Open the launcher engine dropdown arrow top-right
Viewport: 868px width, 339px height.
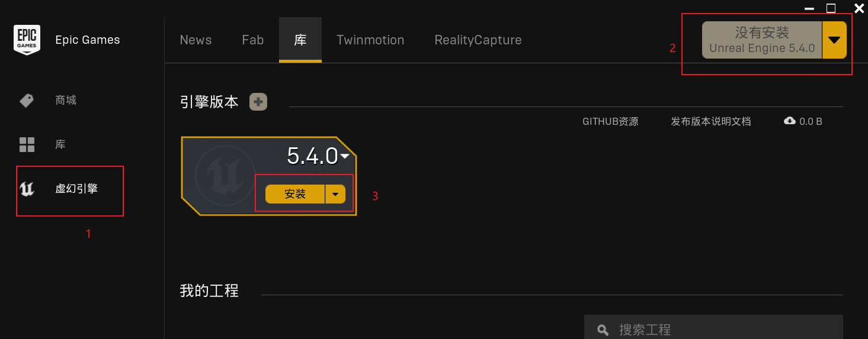coord(834,40)
